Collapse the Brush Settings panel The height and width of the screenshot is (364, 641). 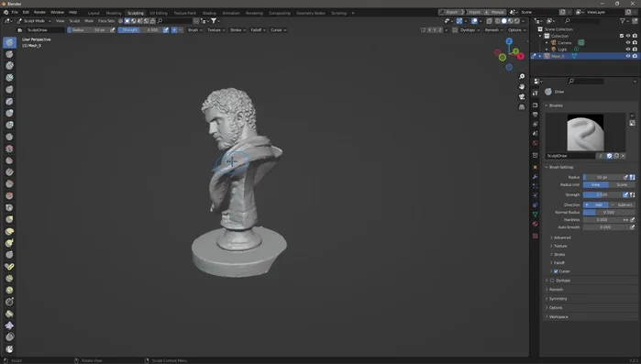(x=561, y=167)
